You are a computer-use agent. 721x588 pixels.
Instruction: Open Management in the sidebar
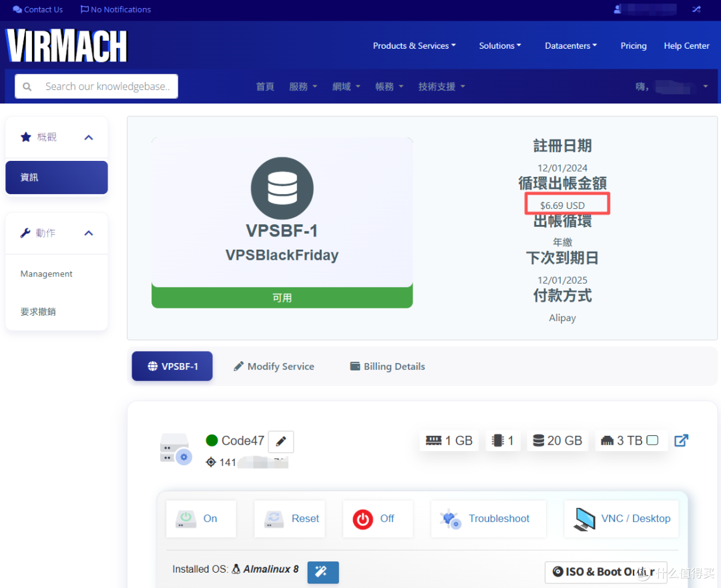[47, 274]
